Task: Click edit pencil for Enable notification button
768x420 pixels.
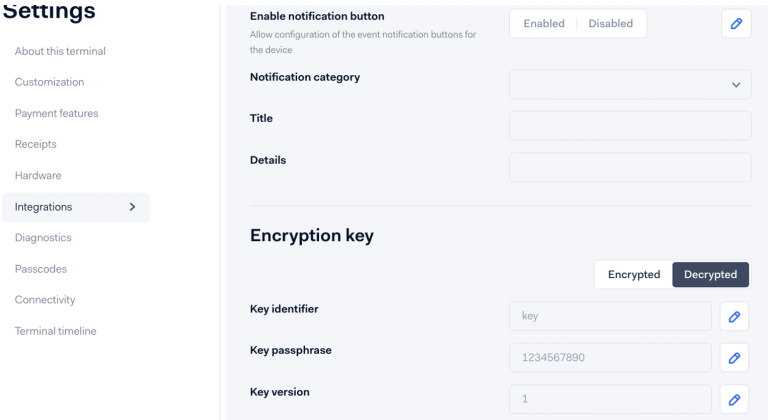Action: (736, 23)
